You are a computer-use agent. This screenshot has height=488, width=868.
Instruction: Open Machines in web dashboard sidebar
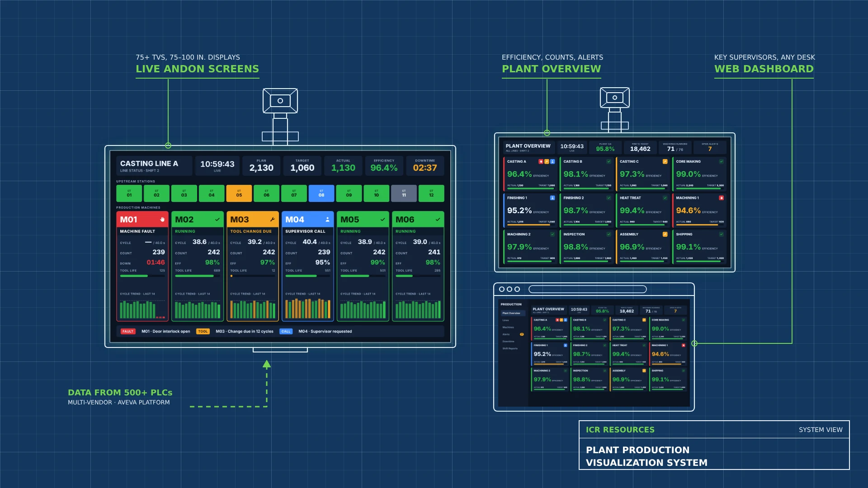point(508,327)
